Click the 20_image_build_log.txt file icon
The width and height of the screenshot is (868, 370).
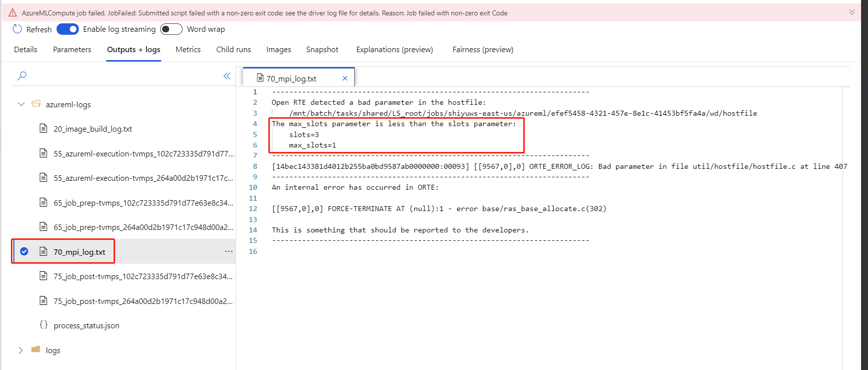44,129
